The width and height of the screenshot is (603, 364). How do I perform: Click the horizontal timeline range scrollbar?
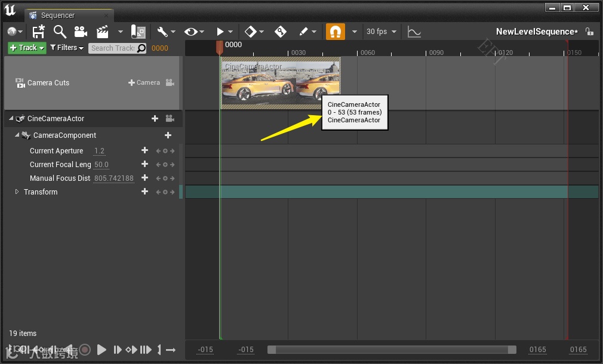(391, 350)
